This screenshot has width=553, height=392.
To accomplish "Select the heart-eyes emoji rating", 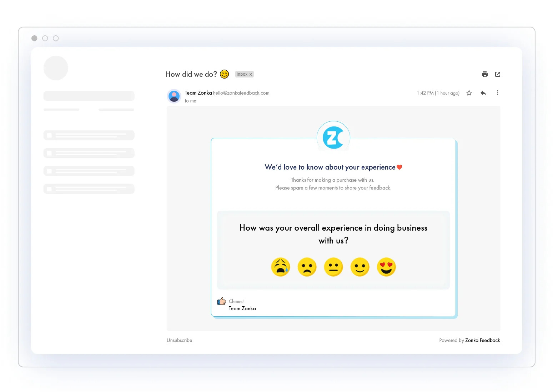I will [x=386, y=267].
